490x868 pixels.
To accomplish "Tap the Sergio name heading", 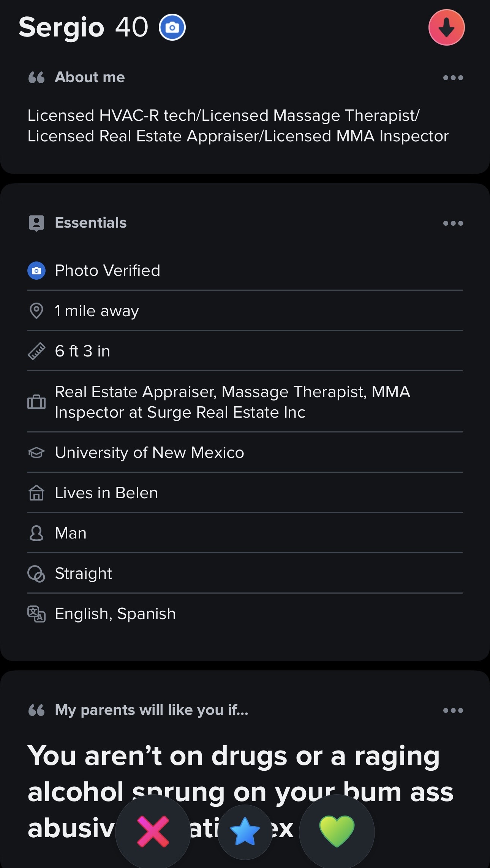I will pyautogui.click(x=62, y=27).
